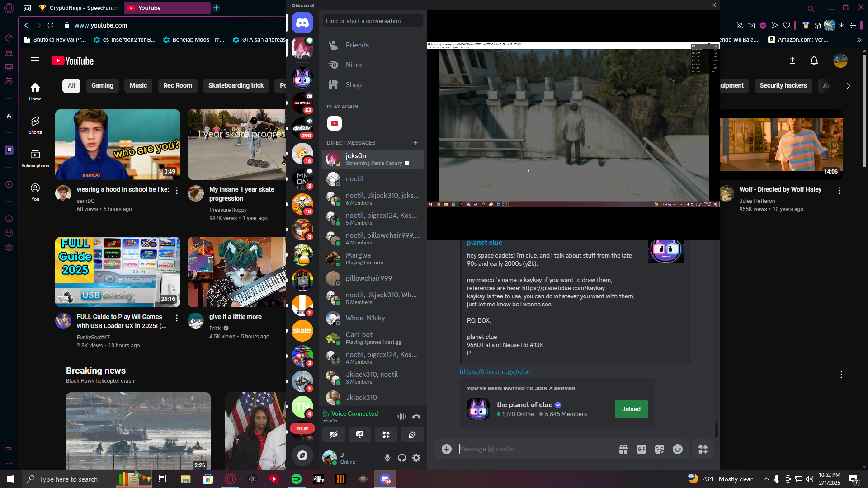Toggle camera on in voice controls

(334, 435)
